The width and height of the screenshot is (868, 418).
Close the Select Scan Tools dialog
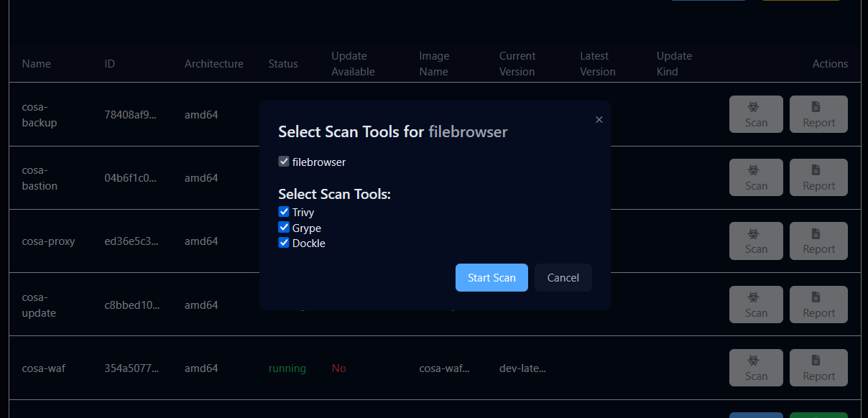pyautogui.click(x=599, y=120)
